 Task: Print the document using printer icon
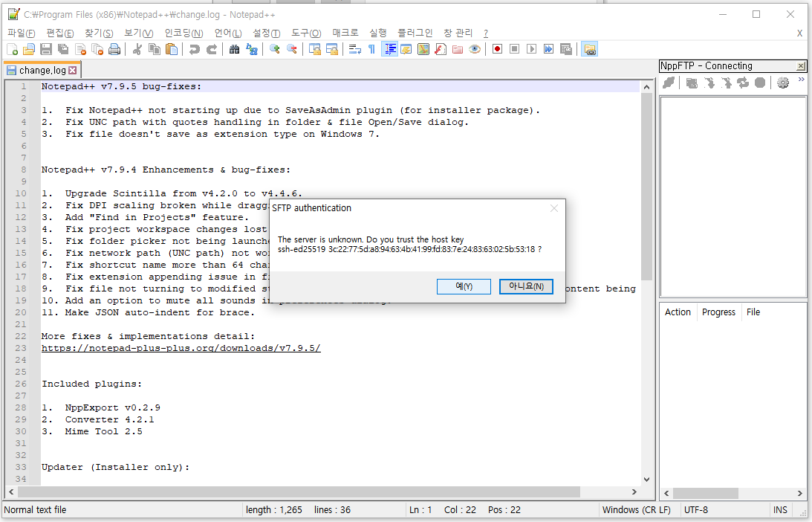[114, 49]
